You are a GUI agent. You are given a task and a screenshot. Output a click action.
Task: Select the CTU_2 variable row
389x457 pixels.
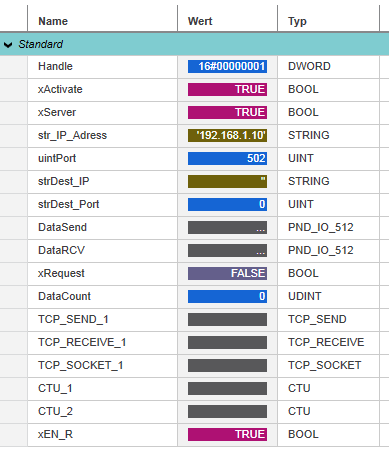pos(194,411)
